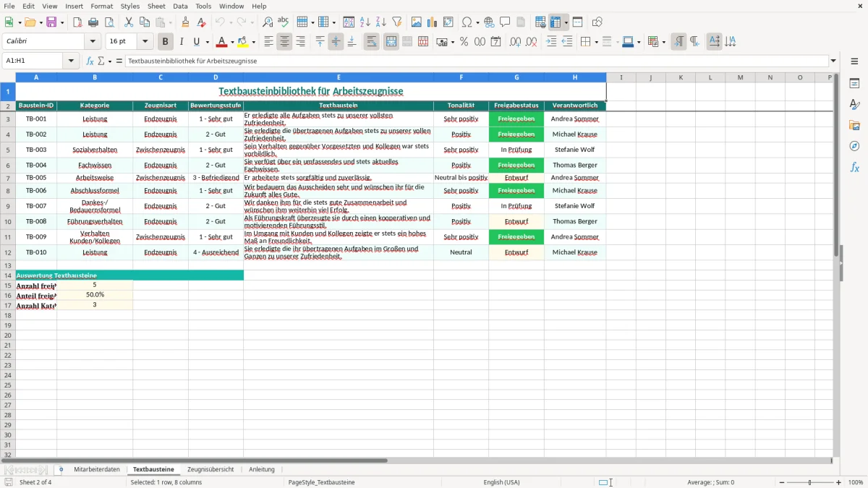
Task: Open sidebar Navigator compass icon
Action: point(854,146)
